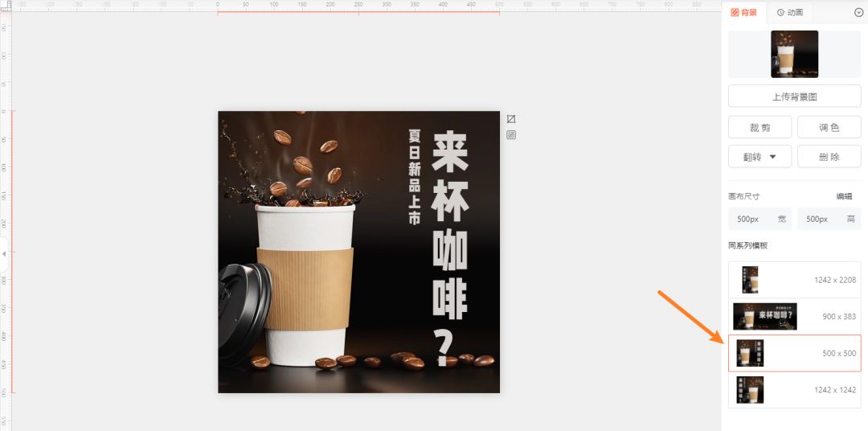Click the ruler corner icon at top-left

[6, 6]
